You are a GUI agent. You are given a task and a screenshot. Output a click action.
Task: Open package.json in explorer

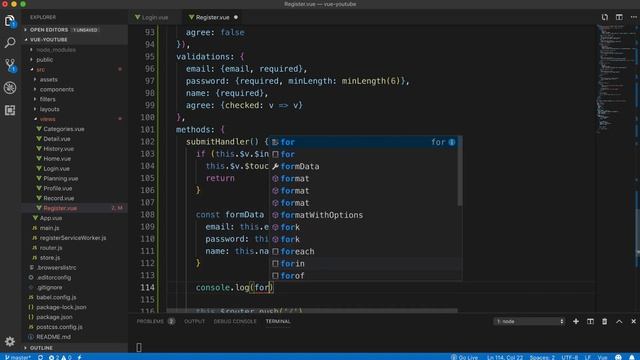click(x=54, y=317)
